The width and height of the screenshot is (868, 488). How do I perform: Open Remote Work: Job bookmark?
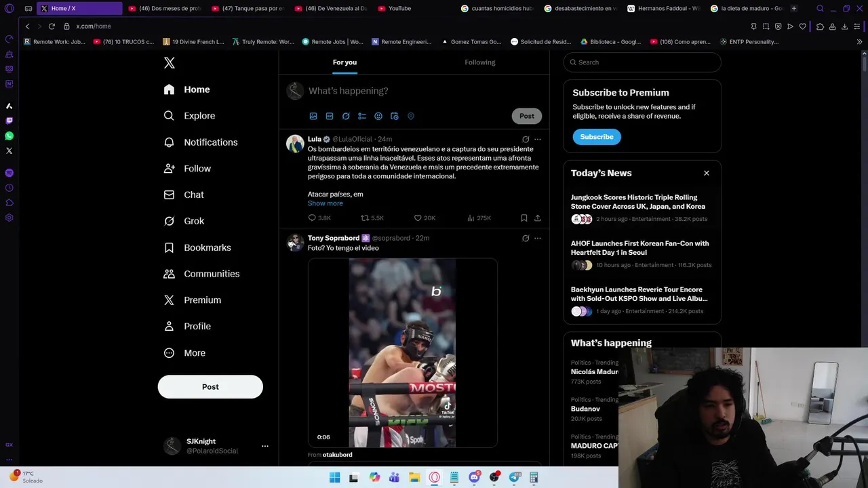[x=54, y=42]
